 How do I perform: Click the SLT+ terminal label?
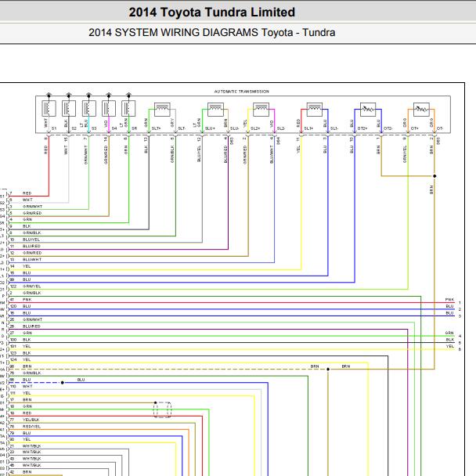pyautogui.click(x=156, y=128)
